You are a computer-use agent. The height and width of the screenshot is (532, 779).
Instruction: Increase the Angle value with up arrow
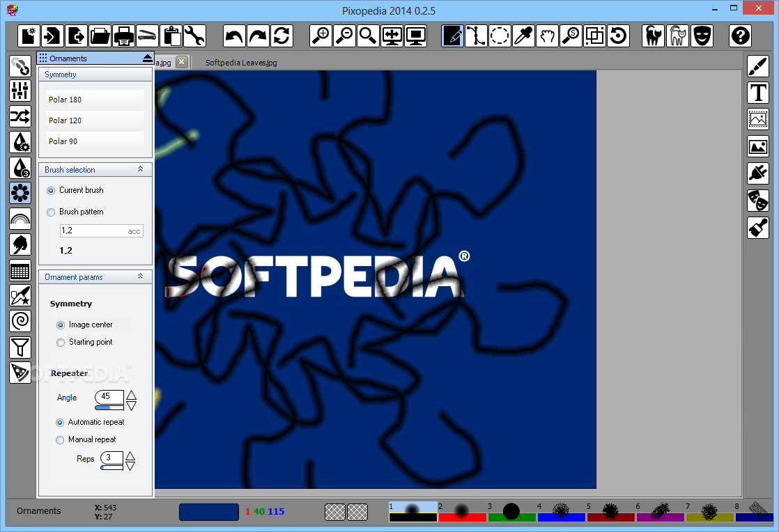point(131,395)
